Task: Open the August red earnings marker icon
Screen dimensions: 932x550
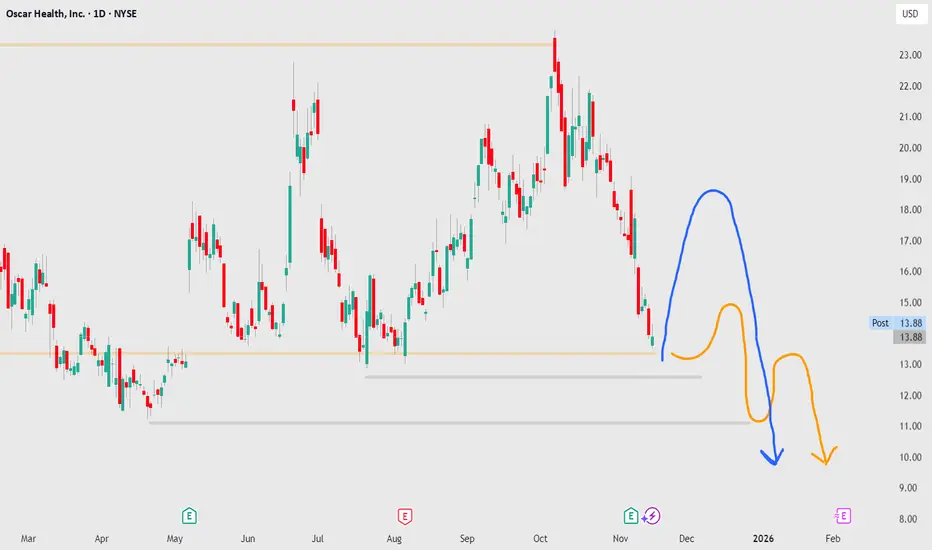Action: coord(405,516)
